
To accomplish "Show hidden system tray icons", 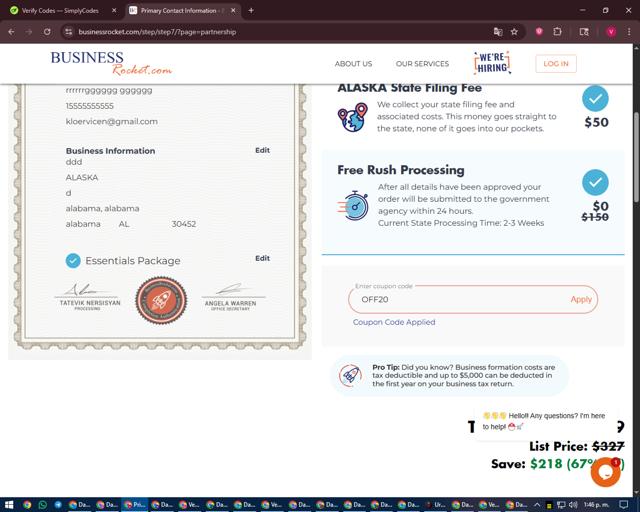I will point(537,505).
